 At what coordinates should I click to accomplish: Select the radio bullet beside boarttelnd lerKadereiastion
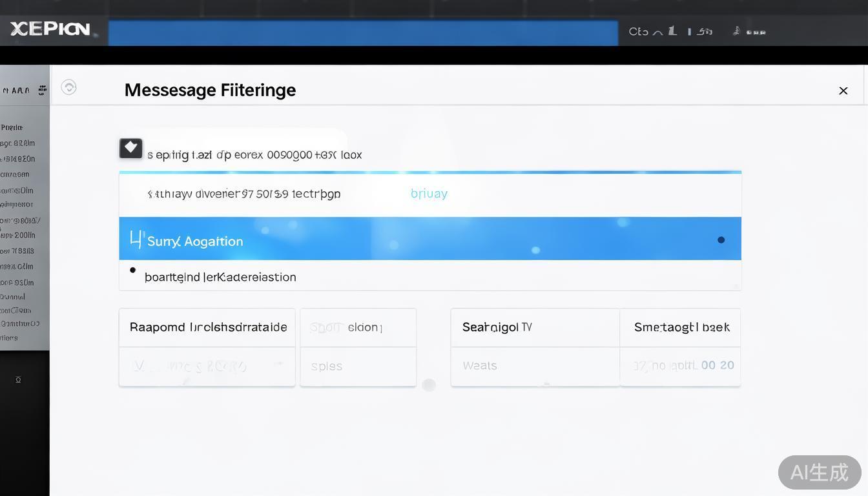132,270
